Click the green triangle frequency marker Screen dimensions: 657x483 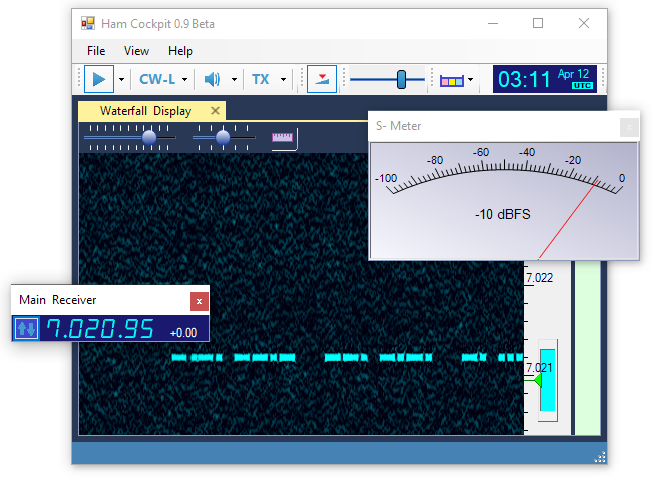coord(538,380)
